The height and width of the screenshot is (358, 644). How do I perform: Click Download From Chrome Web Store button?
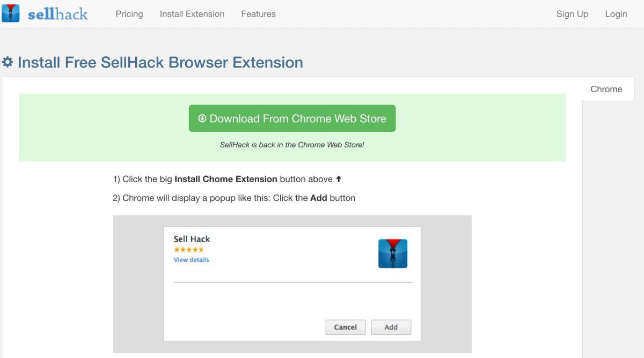pos(292,118)
